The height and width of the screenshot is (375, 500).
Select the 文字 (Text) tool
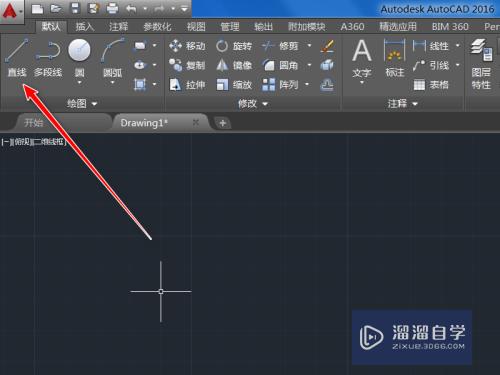[x=362, y=59]
